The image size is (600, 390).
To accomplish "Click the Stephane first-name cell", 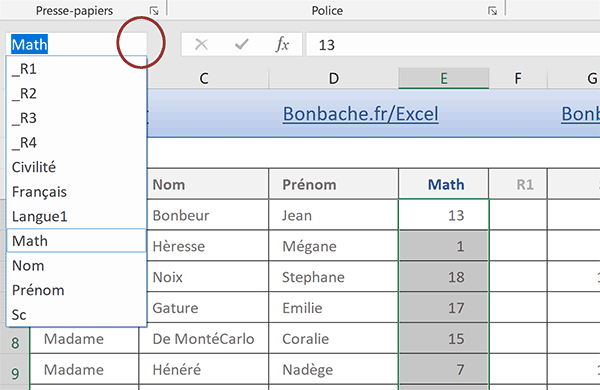I will (333, 277).
